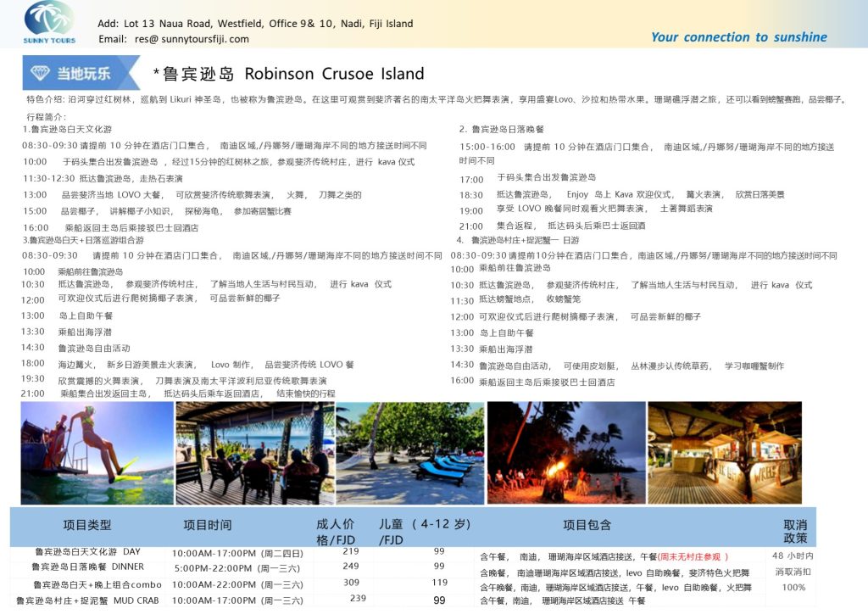Click the cancellation value "100%"
This screenshot has height=614, width=868.
tap(793, 588)
